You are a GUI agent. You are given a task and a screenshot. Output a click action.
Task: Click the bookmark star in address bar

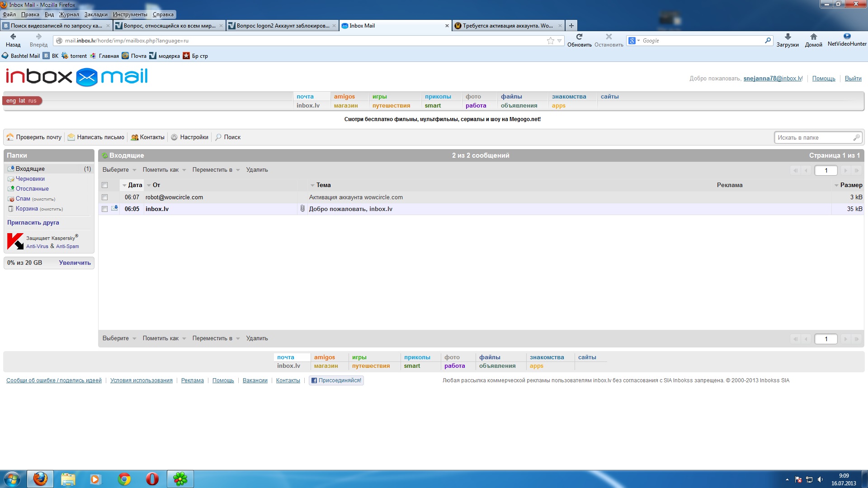coord(550,41)
